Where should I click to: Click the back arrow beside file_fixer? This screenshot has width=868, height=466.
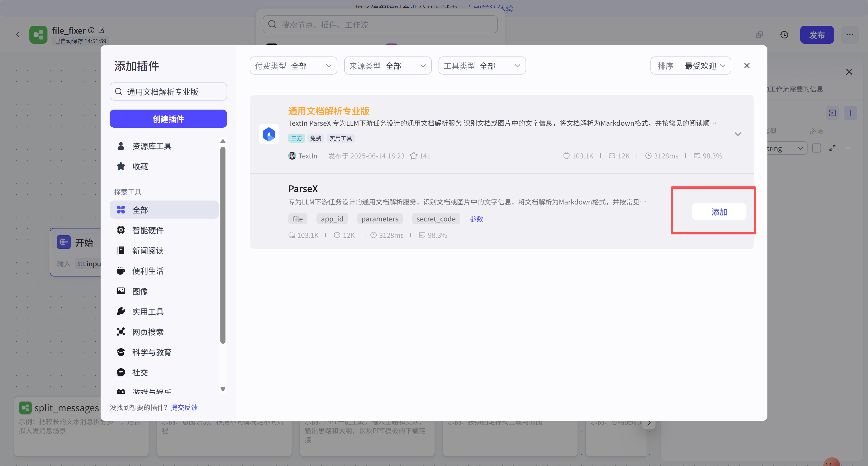tap(18, 35)
